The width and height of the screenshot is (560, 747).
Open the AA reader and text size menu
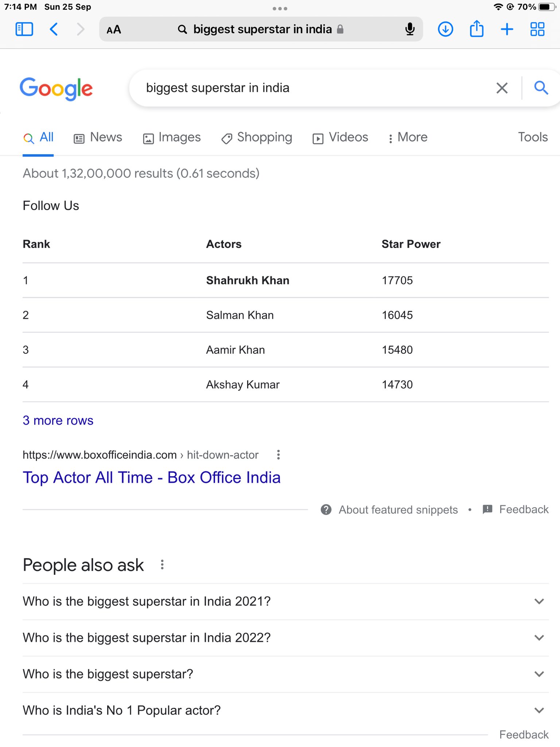114,30
